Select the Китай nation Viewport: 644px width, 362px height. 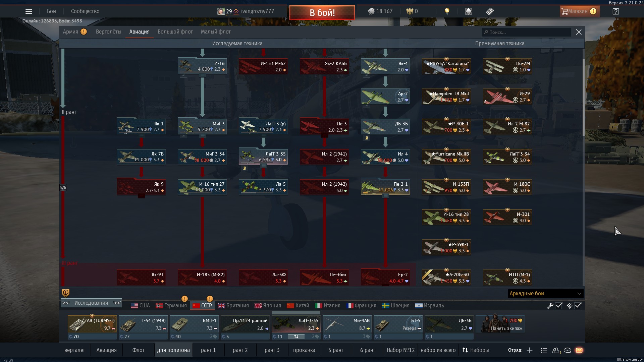pyautogui.click(x=298, y=306)
